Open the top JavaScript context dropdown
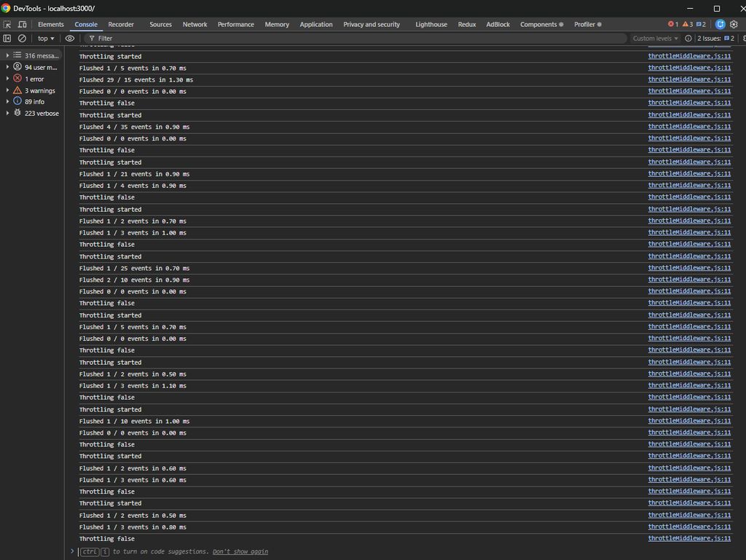Image resolution: width=746 pixels, height=560 pixels. [46, 38]
